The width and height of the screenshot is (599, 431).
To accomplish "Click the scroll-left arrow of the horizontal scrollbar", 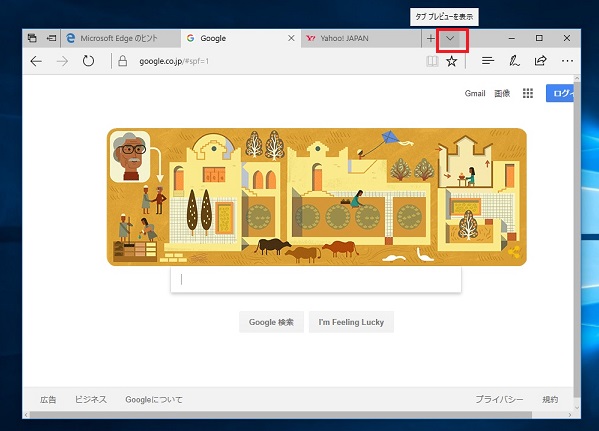I will [x=26, y=415].
